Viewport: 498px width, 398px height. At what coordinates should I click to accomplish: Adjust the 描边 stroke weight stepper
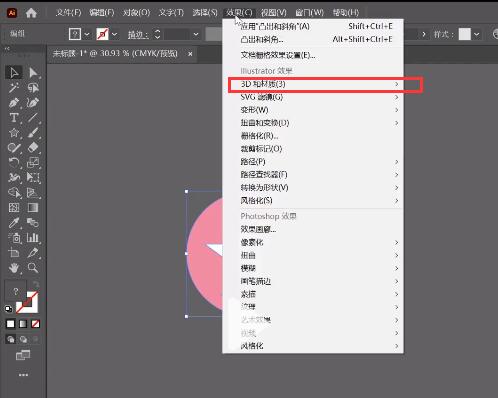[x=157, y=34]
